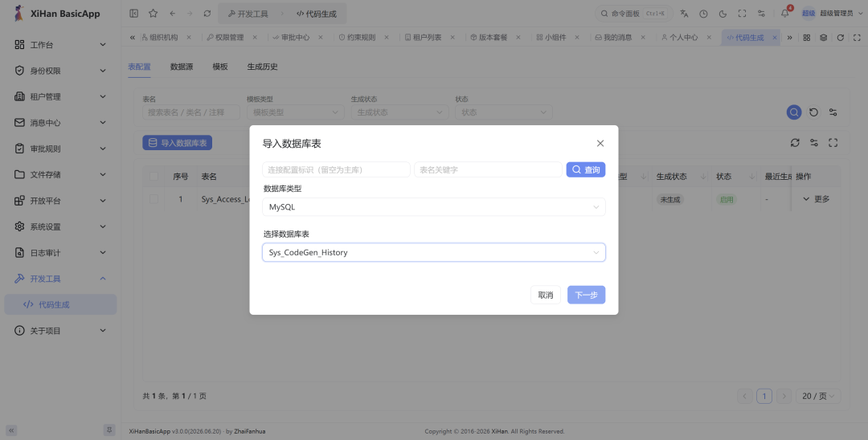Open header settings sliders icon
868x440 pixels.
(762, 14)
